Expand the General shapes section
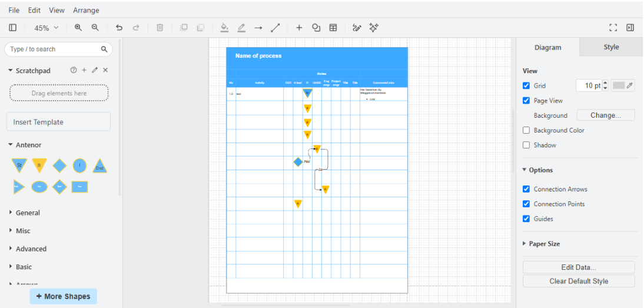The width and height of the screenshot is (644, 308). [x=24, y=213]
